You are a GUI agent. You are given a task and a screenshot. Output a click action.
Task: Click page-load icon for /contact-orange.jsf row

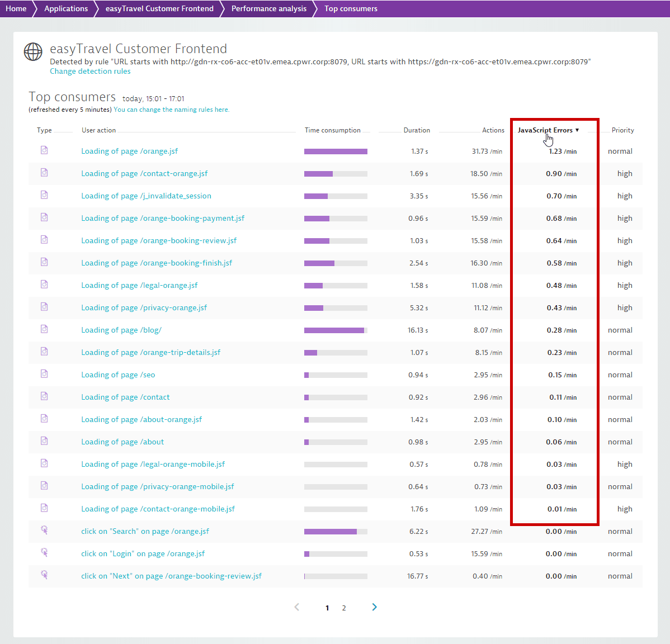(x=44, y=173)
